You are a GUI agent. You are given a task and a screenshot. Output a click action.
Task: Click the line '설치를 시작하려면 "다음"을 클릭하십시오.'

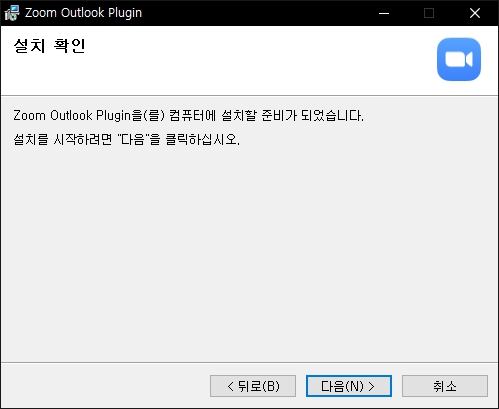coord(127,139)
